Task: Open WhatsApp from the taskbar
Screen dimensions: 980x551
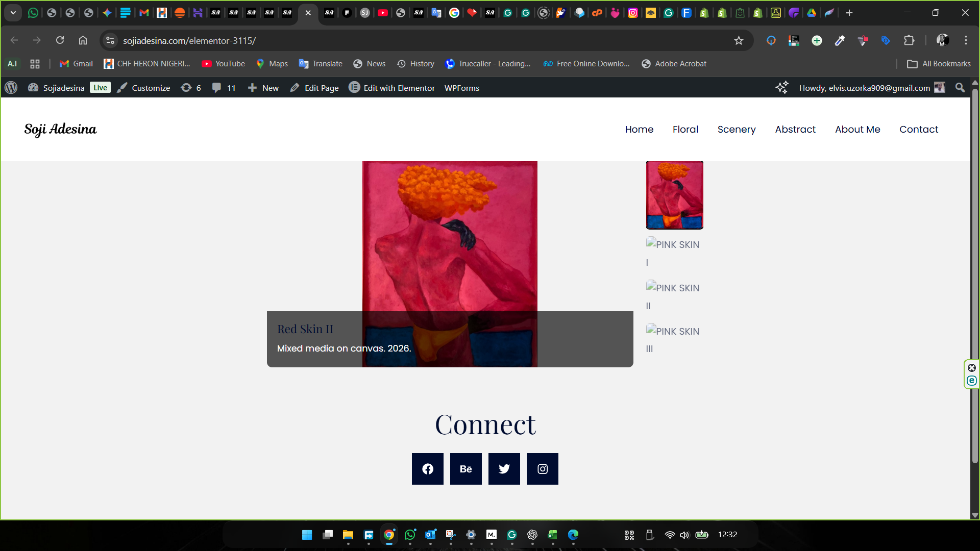Action: point(410,535)
